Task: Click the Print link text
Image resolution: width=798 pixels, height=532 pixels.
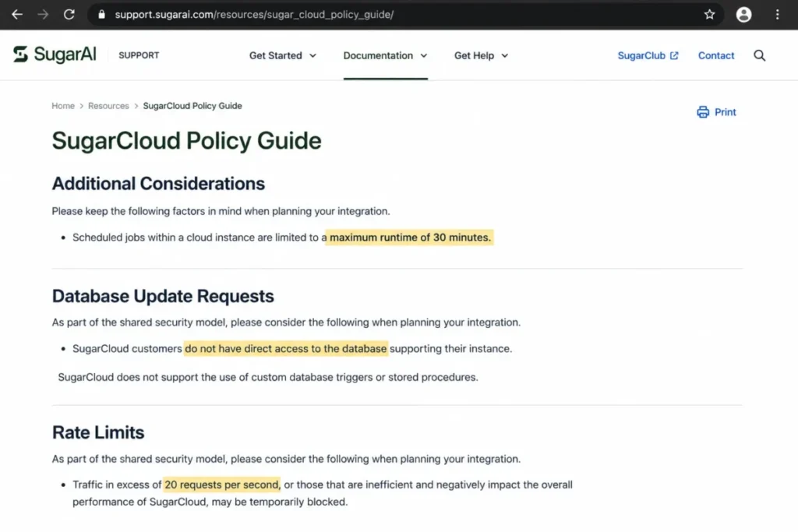Action: click(x=726, y=112)
